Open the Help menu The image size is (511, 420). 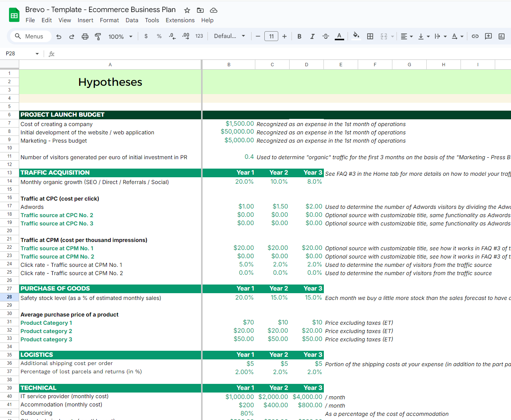point(207,20)
